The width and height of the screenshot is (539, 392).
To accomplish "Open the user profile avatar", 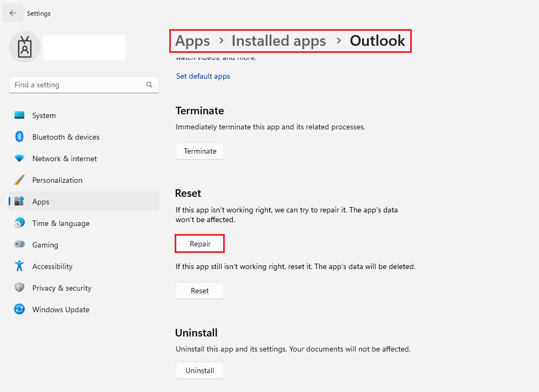I will (25, 47).
